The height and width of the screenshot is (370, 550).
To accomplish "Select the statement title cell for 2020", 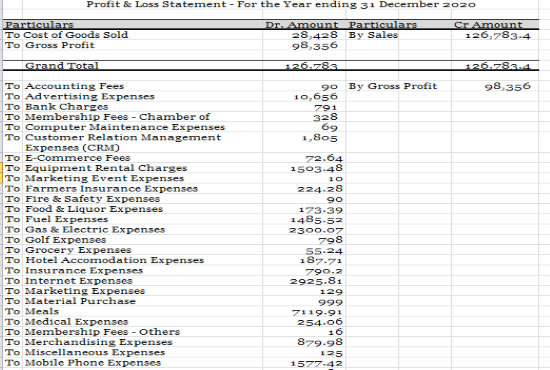I will pyautogui.click(x=281, y=5).
